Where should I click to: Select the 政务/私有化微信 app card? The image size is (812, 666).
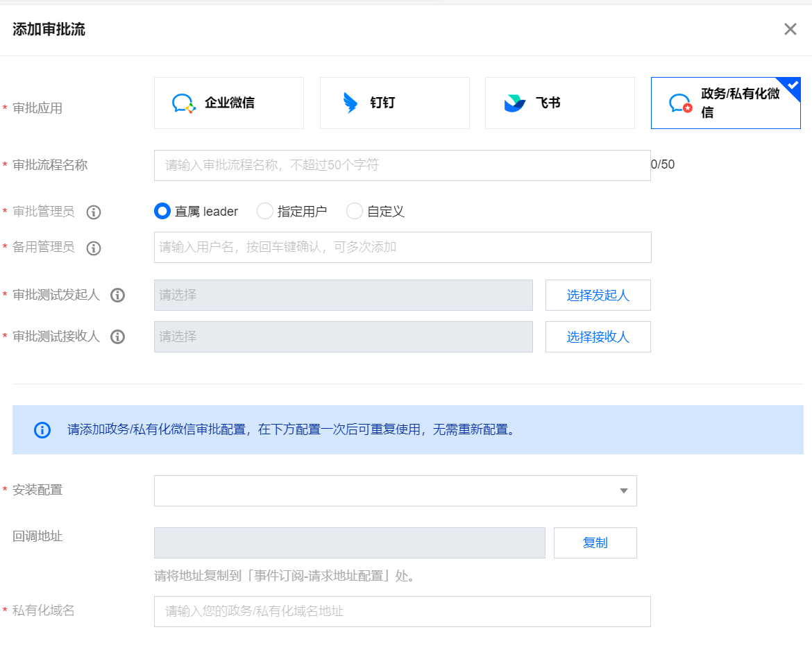click(x=725, y=103)
